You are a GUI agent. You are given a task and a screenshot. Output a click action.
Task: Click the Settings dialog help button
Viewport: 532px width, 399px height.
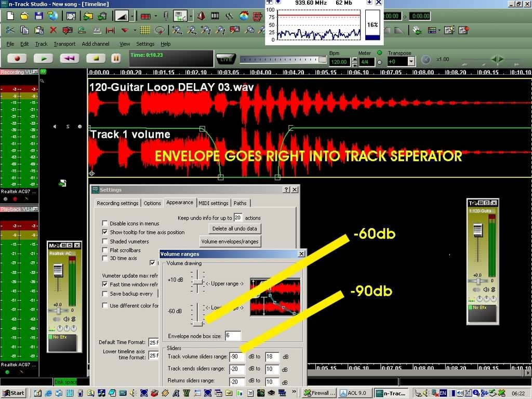pos(286,190)
